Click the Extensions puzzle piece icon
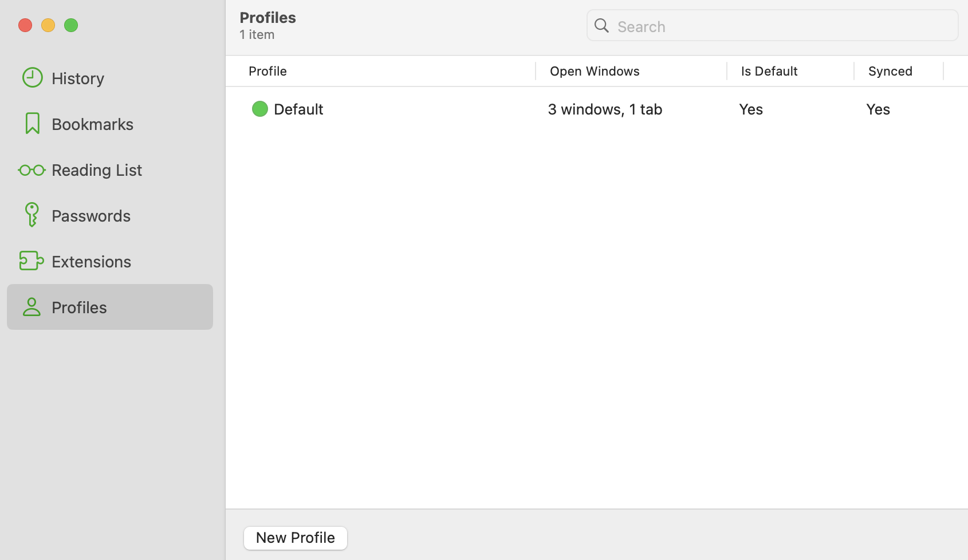 coord(32,261)
